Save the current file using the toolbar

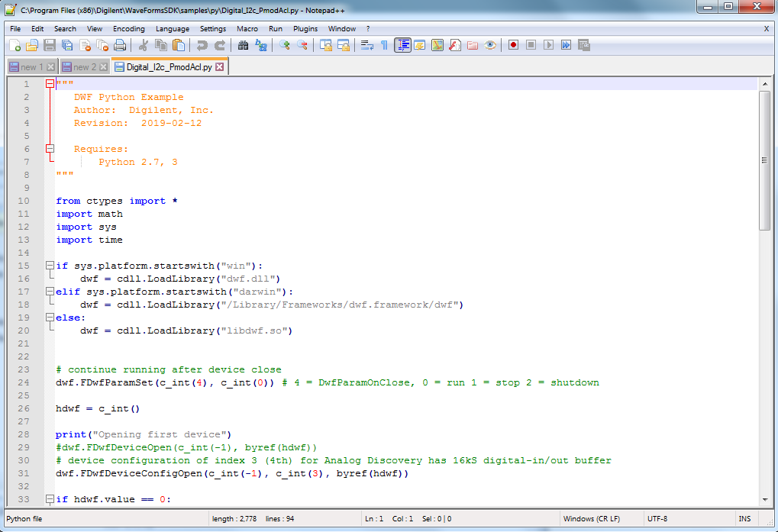(50, 46)
